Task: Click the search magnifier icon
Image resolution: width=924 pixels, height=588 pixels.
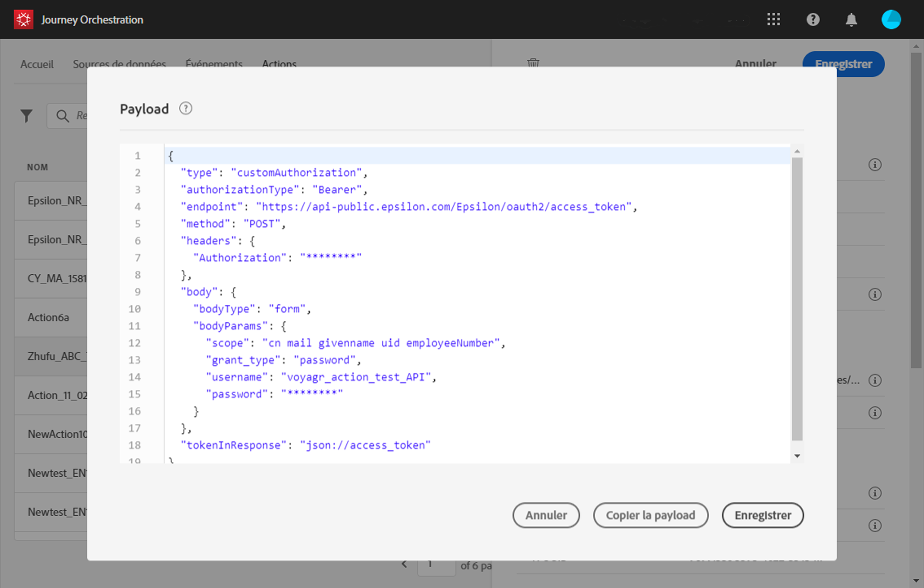Action: [x=62, y=116]
